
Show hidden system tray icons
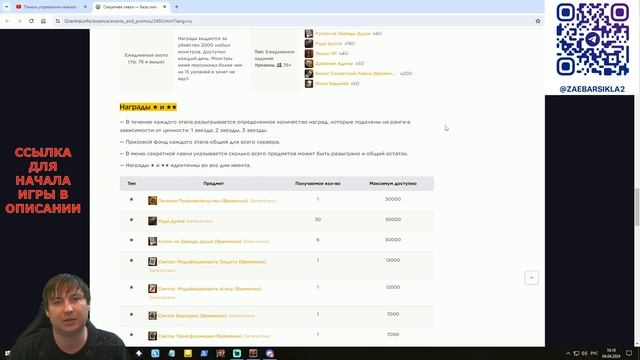click(568, 353)
